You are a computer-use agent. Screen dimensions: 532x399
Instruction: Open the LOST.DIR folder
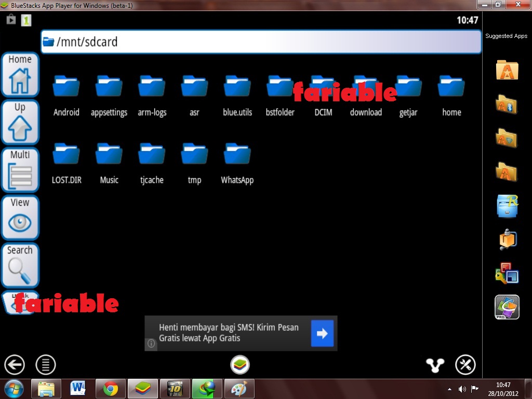click(x=66, y=164)
